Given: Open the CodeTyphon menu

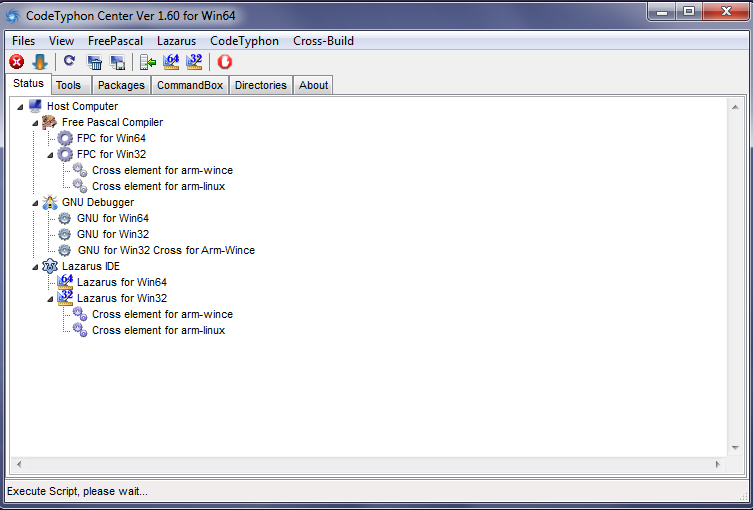Looking at the screenshot, I should pos(244,41).
